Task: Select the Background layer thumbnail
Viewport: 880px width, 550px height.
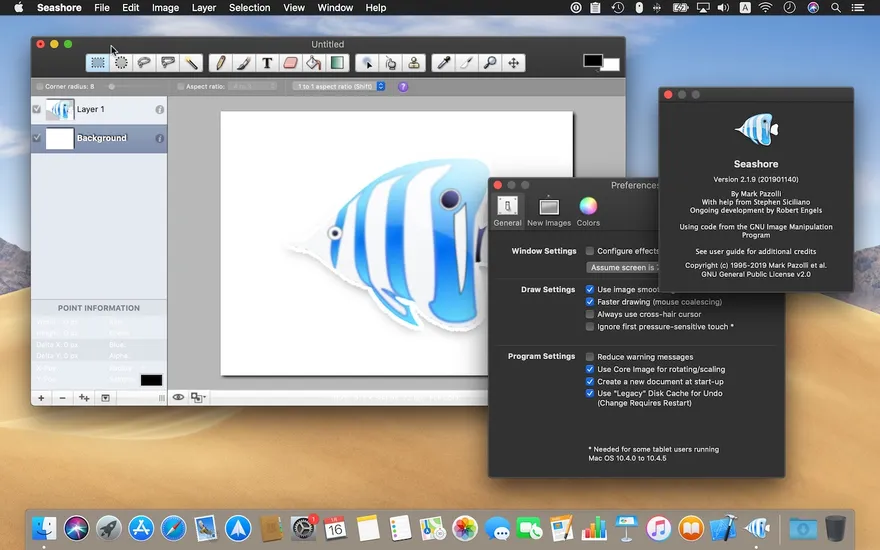Action: 59,138
